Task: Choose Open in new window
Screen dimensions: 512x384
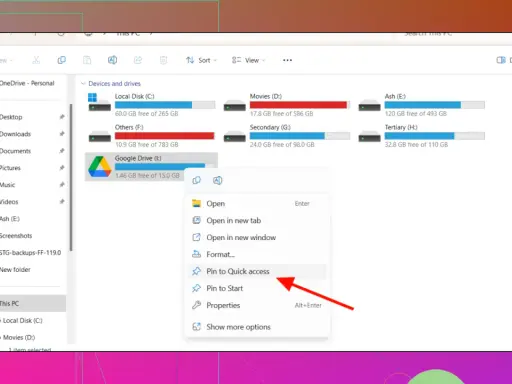Action: point(257,237)
